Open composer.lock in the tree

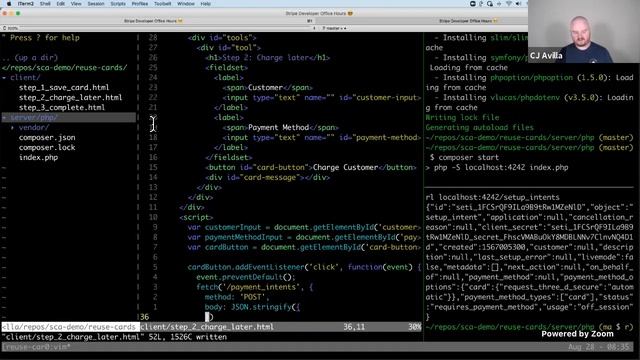pos(47,147)
